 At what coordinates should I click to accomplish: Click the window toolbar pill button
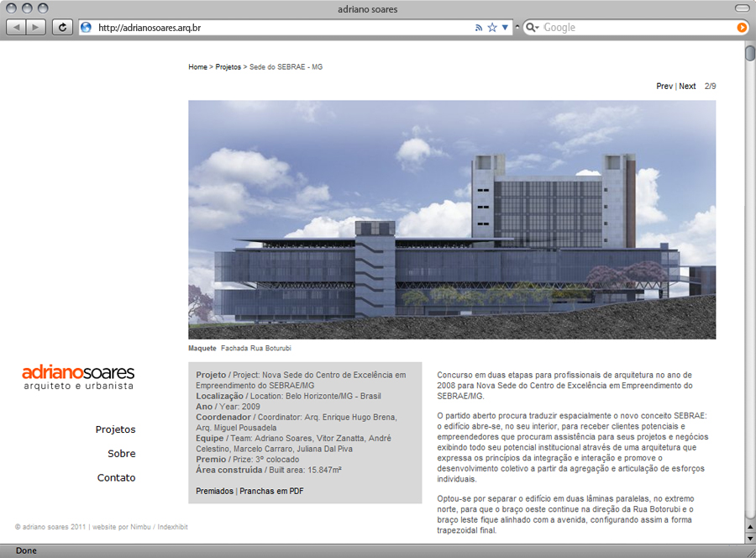(x=742, y=8)
